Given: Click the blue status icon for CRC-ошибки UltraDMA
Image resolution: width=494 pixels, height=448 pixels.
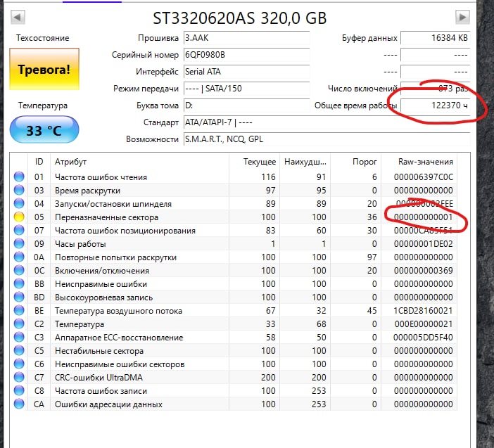Looking at the screenshot, I should 19,378.
